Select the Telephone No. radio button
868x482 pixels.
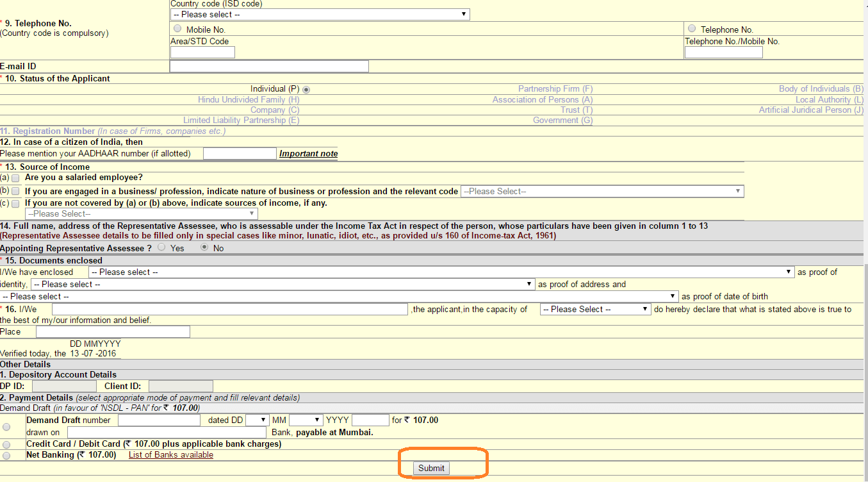click(692, 27)
